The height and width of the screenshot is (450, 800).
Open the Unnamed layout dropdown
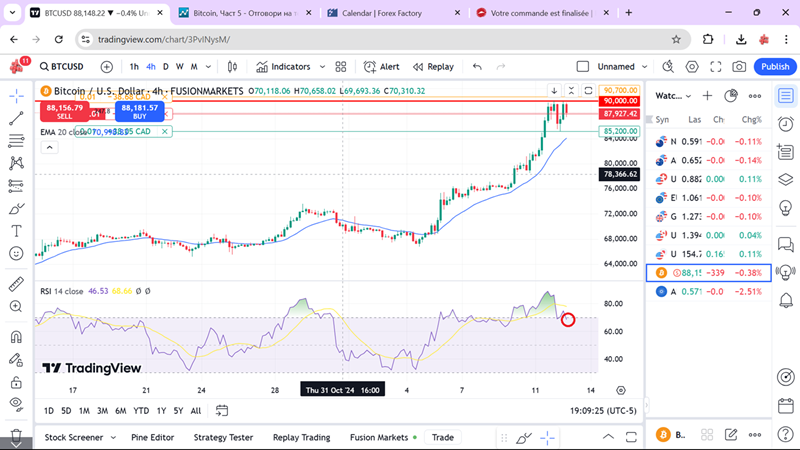coord(622,67)
